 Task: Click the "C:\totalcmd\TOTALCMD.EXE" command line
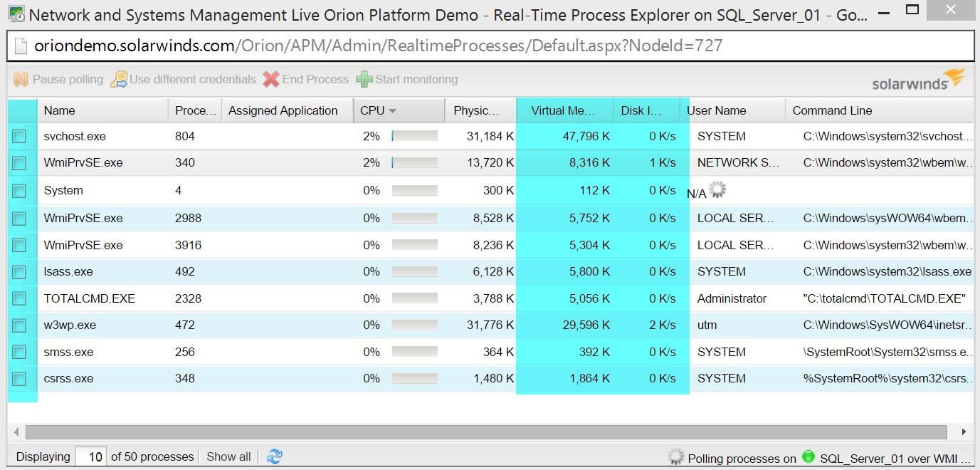pyautogui.click(x=885, y=298)
